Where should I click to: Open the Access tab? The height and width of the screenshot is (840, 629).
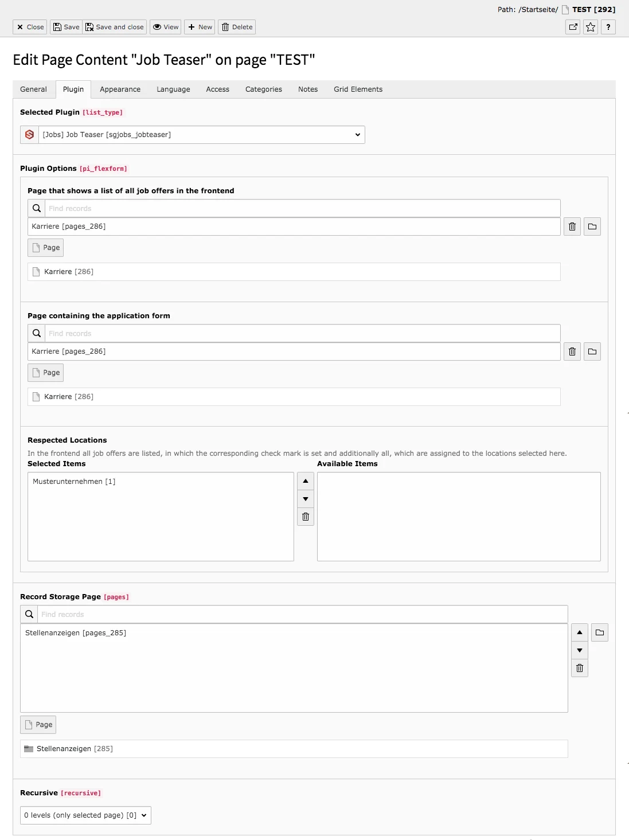[x=217, y=89]
